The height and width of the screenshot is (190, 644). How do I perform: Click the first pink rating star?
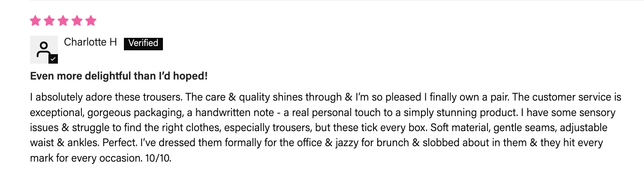pos(35,21)
